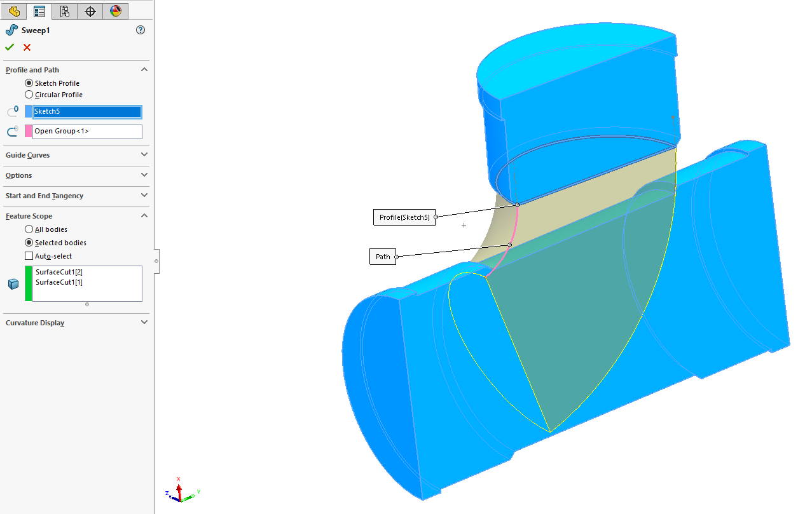Expand the Guide Curves section
The height and width of the screenshot is (514, 812).
click(144, 154)
